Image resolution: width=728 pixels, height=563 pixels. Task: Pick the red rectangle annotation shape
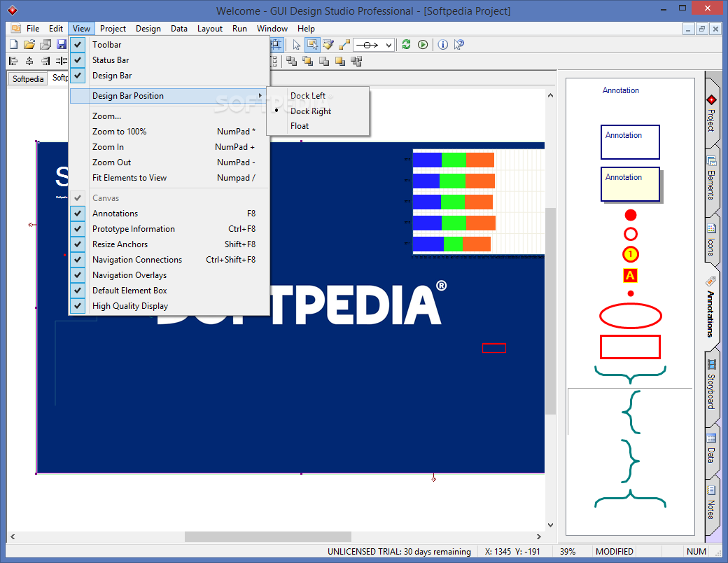pyautogui.click(x=631, y=347)
